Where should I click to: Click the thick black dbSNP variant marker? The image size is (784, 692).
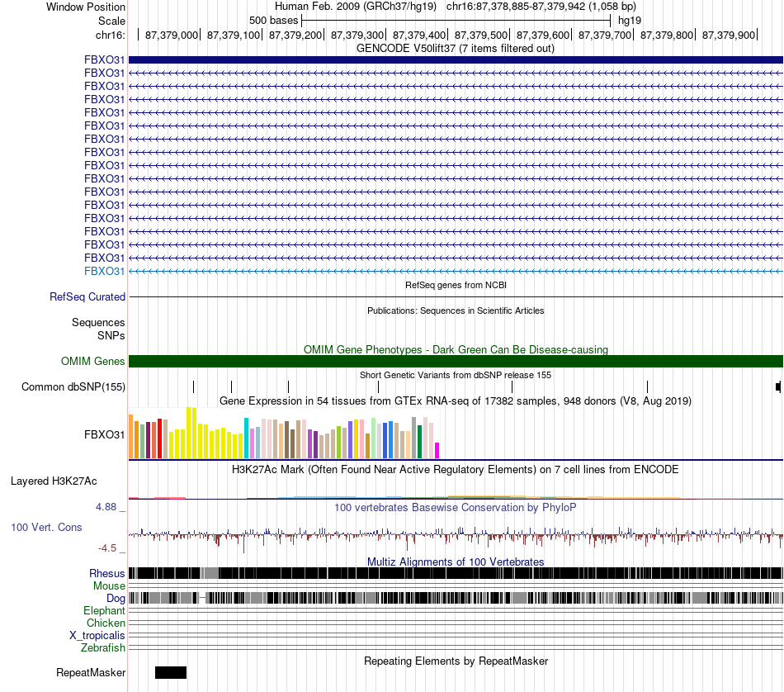click(778, 386)
